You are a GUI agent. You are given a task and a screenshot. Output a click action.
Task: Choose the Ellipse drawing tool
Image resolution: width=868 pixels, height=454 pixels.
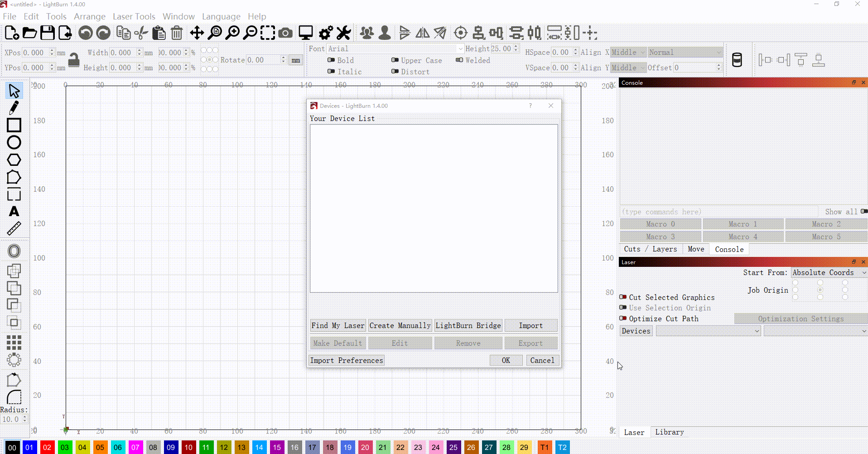pyautogui.click(x=14, y=142)
